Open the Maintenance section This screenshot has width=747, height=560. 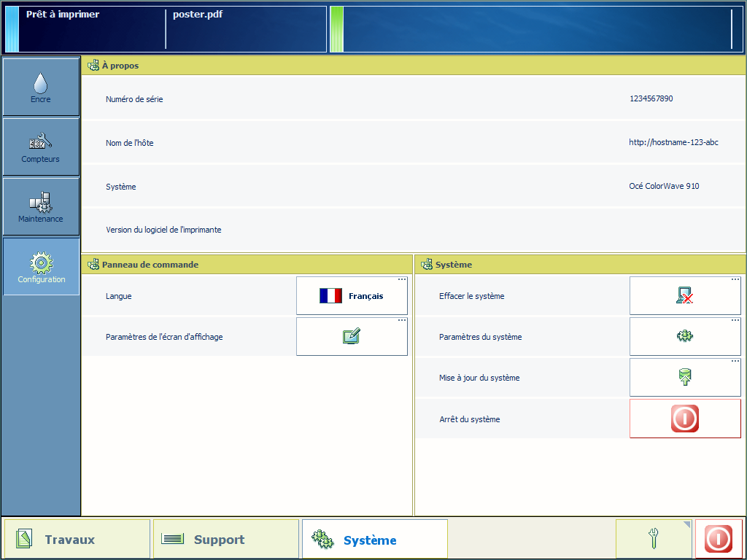tap(41, 206)
